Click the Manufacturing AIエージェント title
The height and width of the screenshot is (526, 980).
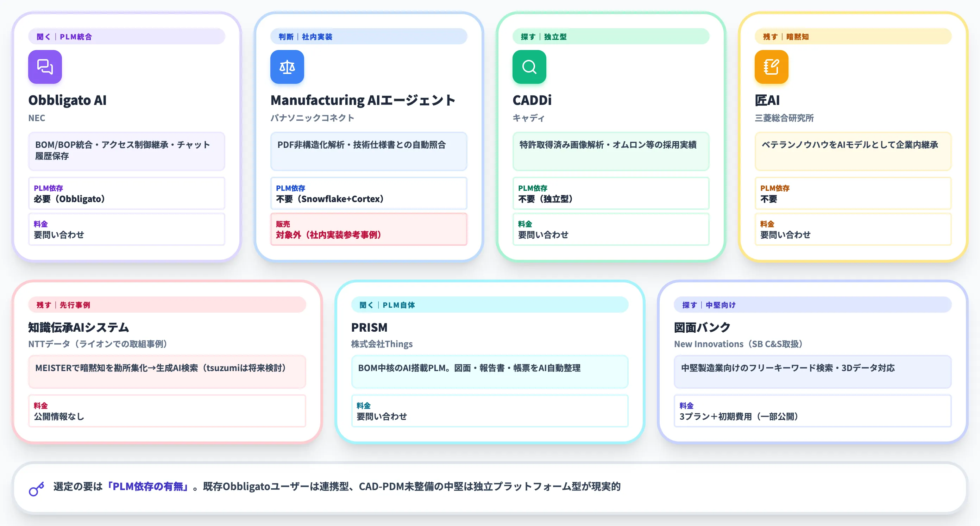click(x=363, y=100)
